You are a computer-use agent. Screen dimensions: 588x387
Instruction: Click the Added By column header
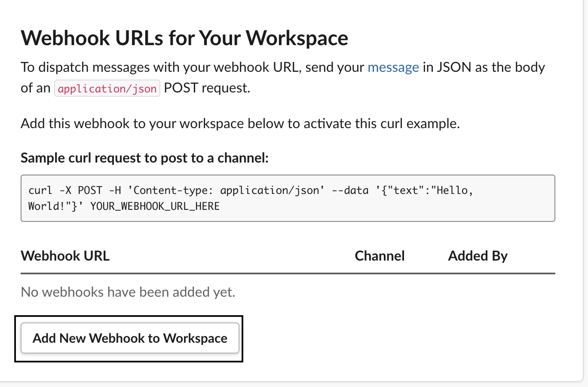(478, 256)
